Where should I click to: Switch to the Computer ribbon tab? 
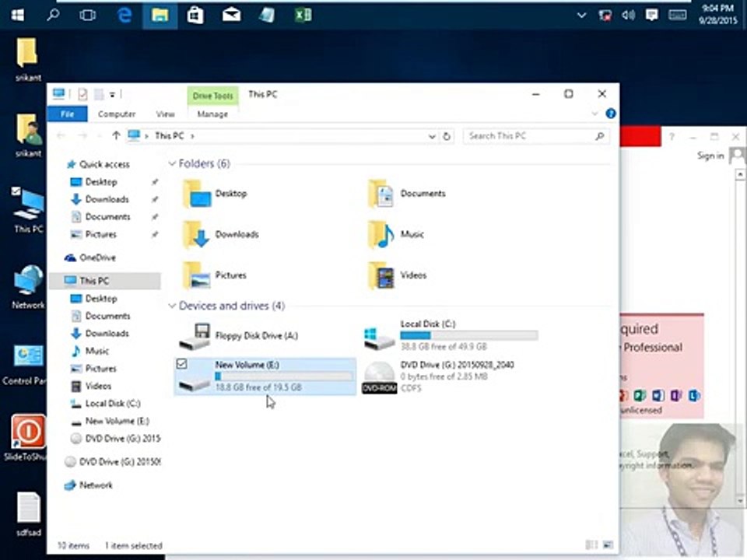click(x=117, y=114)
